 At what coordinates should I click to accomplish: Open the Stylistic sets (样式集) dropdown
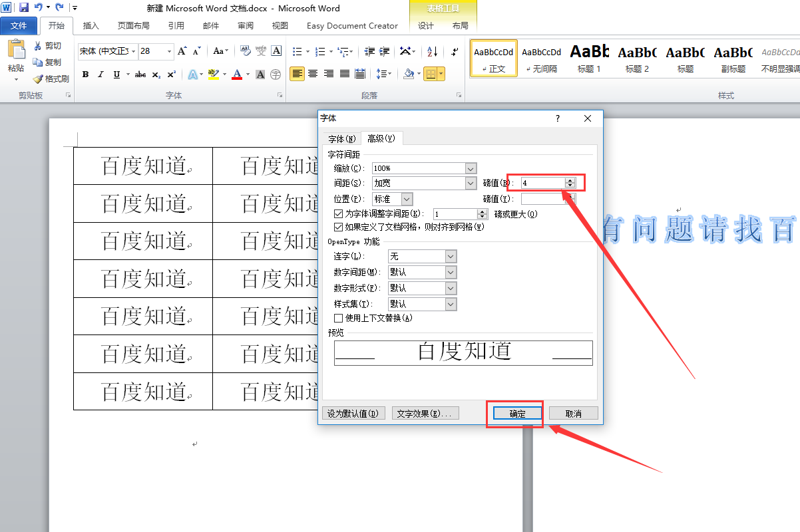[x=451, y=305]
